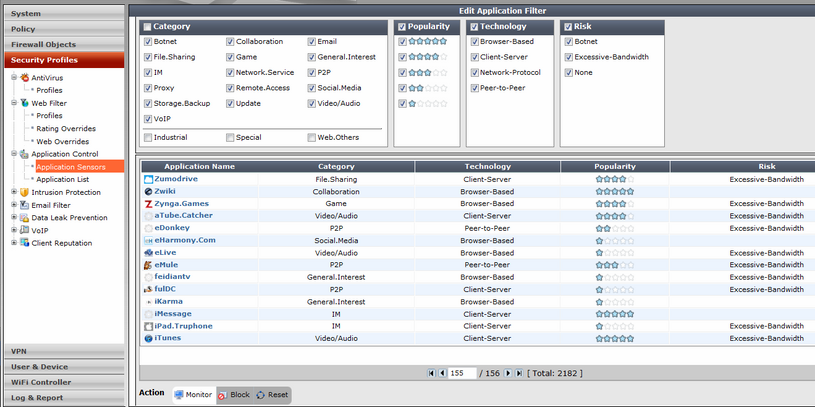815x407 pixels.
Task: Toggle the select-all Risk header checkbox
Action: point(569,27)
